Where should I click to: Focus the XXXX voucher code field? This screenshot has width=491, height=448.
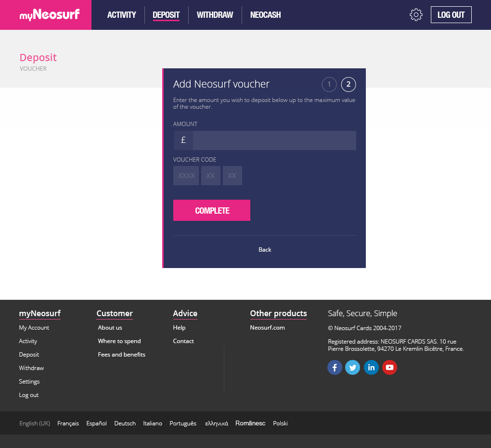click(186, 176)
